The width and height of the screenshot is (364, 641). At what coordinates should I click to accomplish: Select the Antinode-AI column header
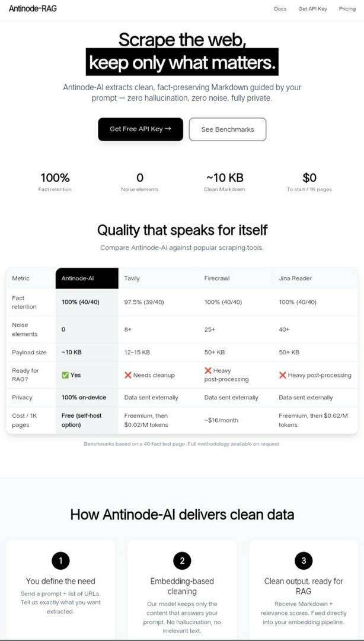[x=87, y=278]
